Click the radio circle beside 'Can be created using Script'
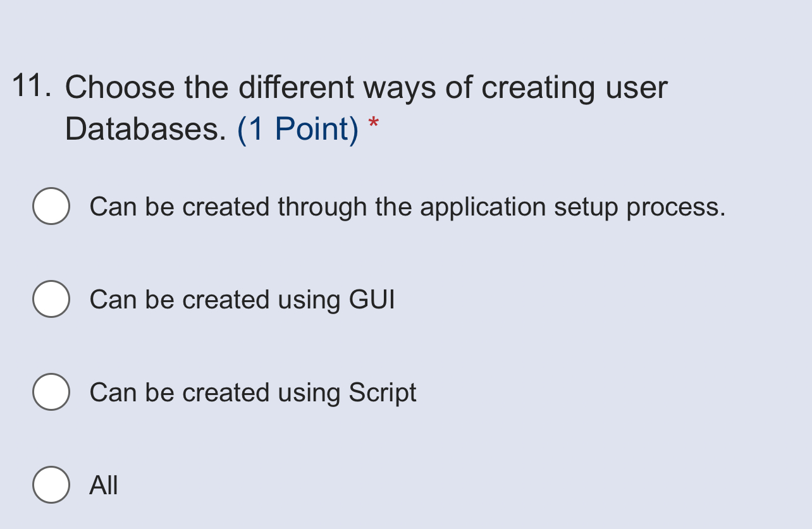This screenshot has width=812, height=529. click(x=51, y=392)
